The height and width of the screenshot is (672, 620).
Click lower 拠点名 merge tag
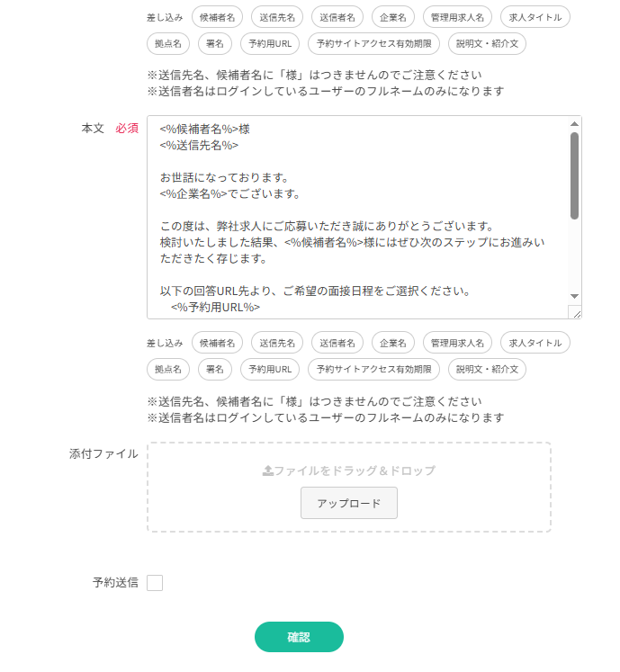coord(168,370)
